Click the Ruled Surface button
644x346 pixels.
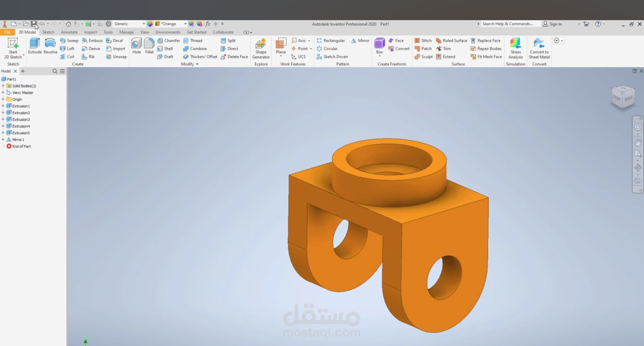452,41
